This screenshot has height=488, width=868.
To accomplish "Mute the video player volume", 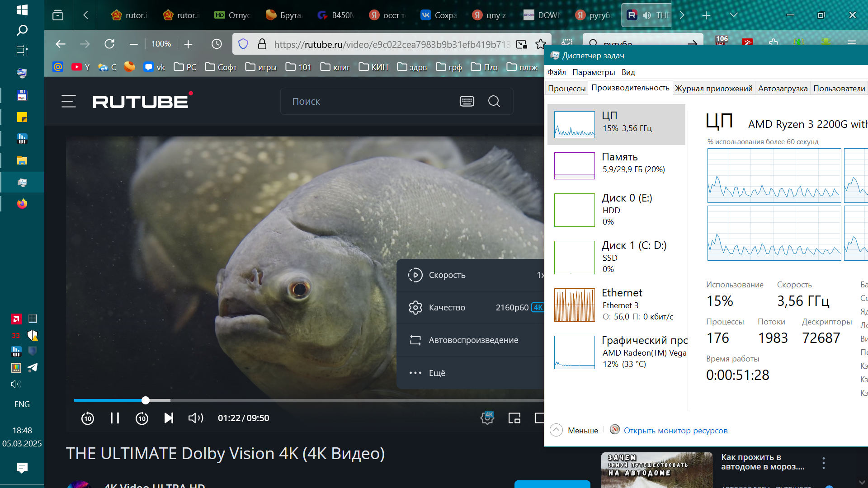I will 195,418.
